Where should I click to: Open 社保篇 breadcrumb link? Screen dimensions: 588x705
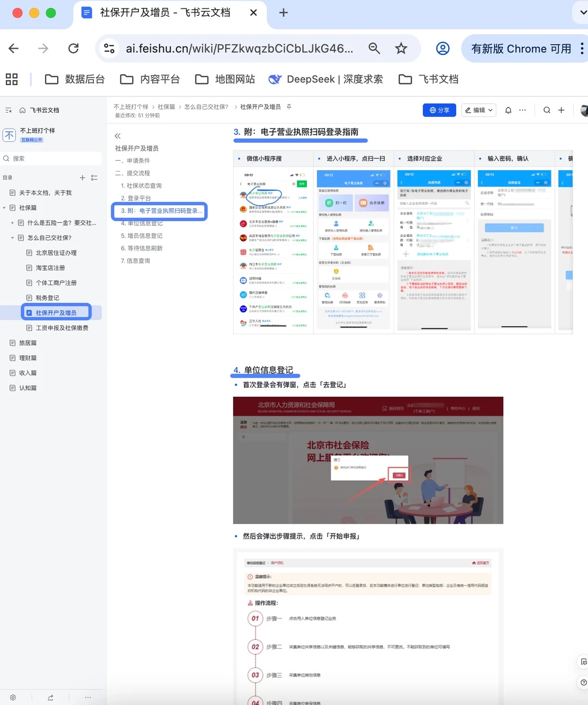coord(167,107)
